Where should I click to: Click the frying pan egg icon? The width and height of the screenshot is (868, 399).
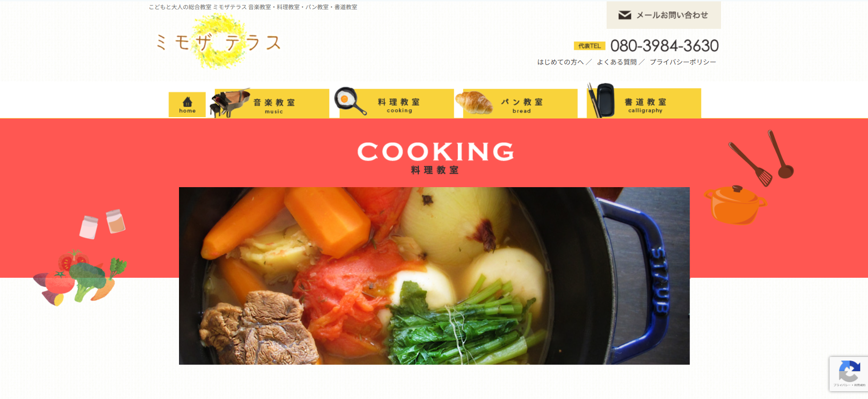350,101
